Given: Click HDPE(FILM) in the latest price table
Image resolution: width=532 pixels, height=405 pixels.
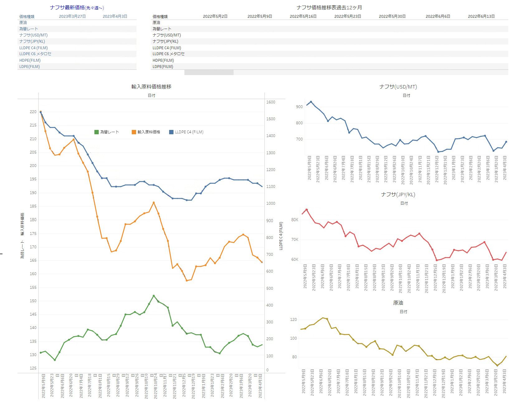Looking at the screenshot, I should click(30, 60).
